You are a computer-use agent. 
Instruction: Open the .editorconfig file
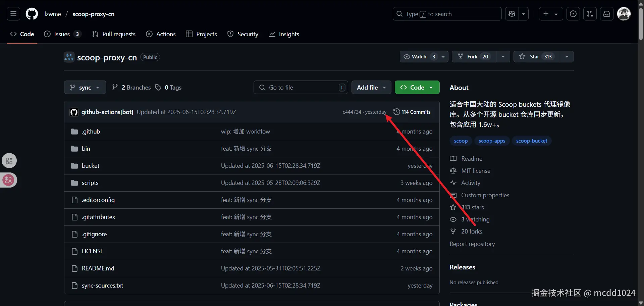click(98, 200)
